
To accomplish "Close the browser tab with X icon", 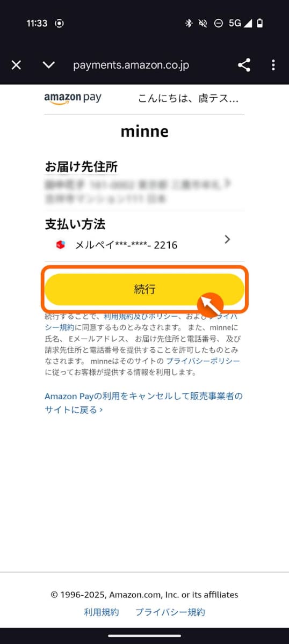I will click(17, 65).
